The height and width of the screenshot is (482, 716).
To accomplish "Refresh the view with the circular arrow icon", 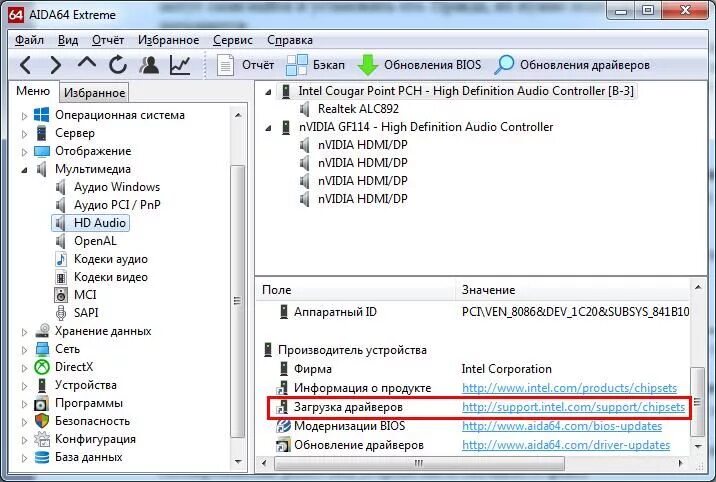I will pos(118,65).
